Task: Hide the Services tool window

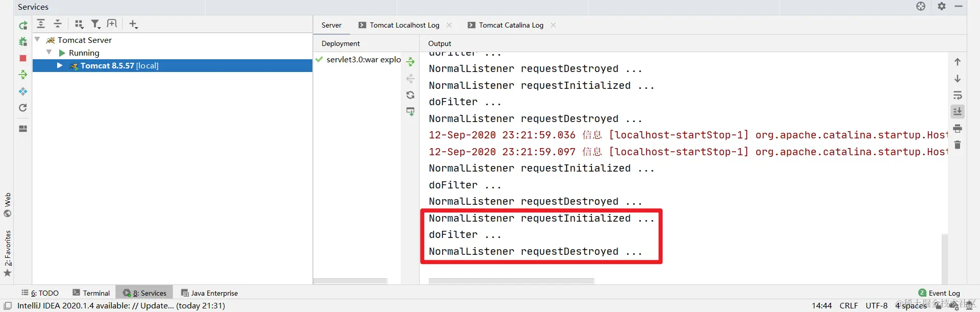Action: coord(959,6)
